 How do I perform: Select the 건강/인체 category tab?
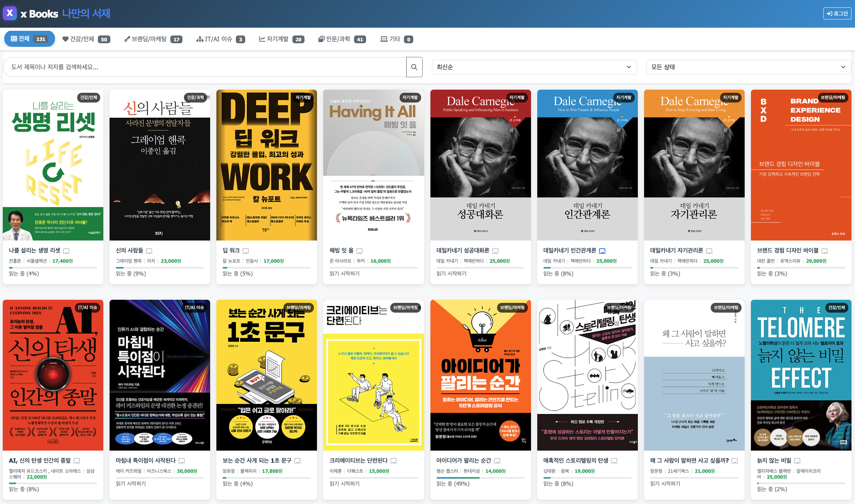click(86, 39)
